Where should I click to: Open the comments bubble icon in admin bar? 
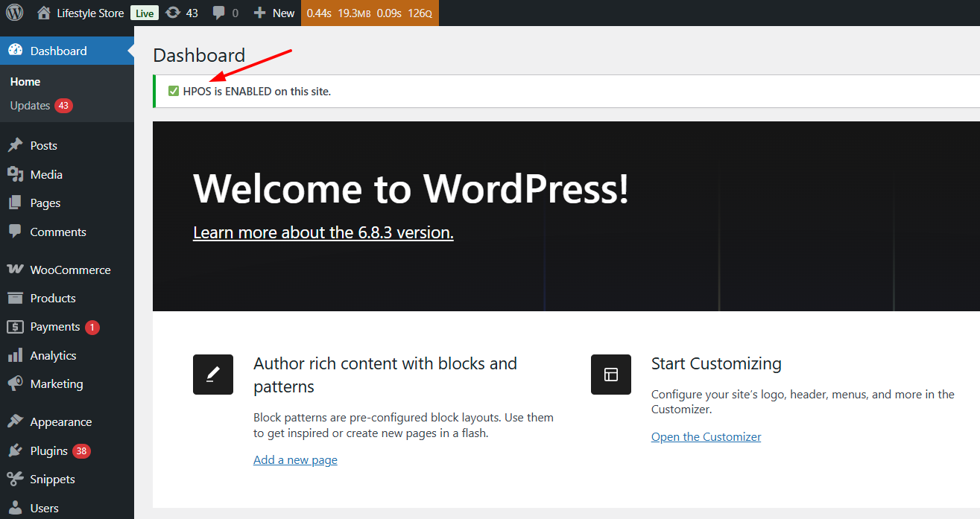[x=219, y=13]
